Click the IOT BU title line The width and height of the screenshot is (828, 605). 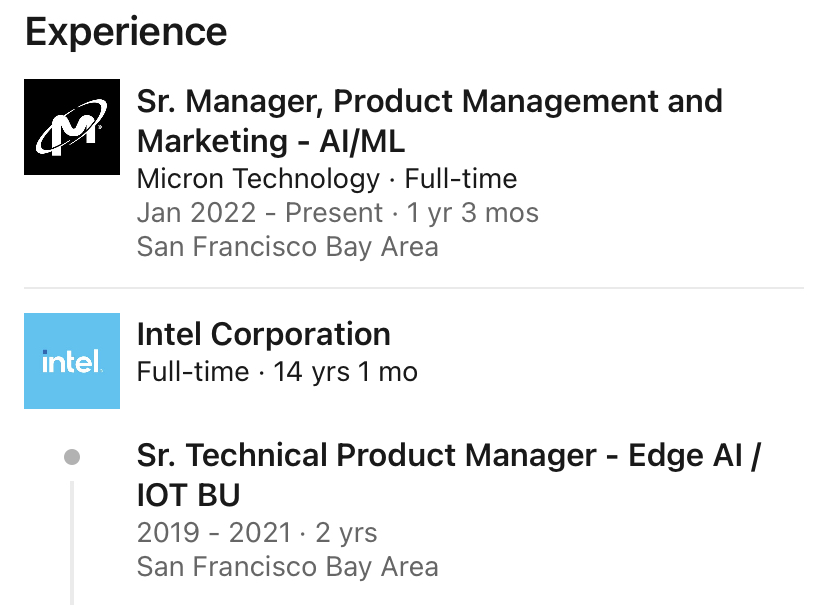coord(188,495)
